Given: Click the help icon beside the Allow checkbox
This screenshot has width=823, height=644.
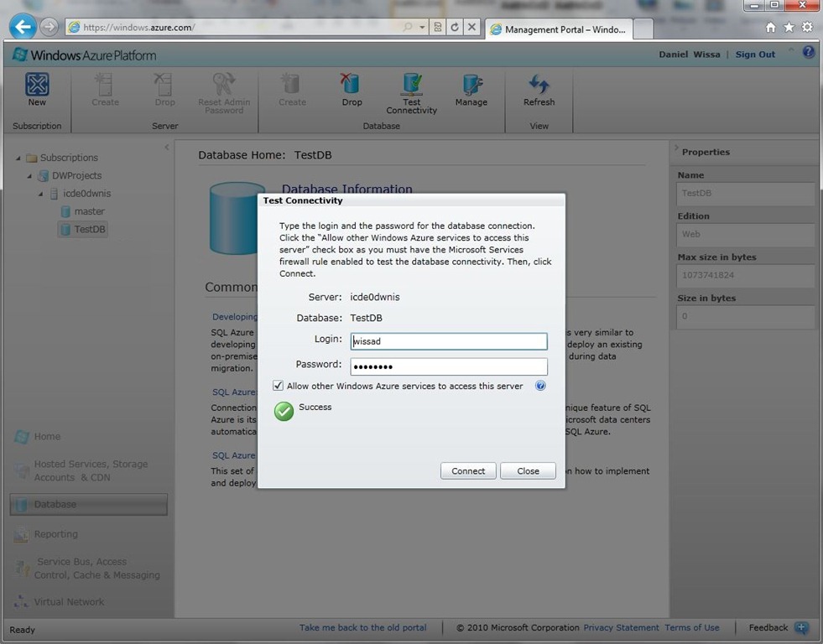Looking at the screenshot, I should pos(540,386).
